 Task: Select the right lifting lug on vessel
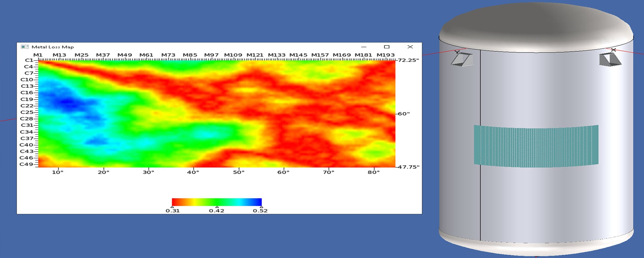coord(610,60)
